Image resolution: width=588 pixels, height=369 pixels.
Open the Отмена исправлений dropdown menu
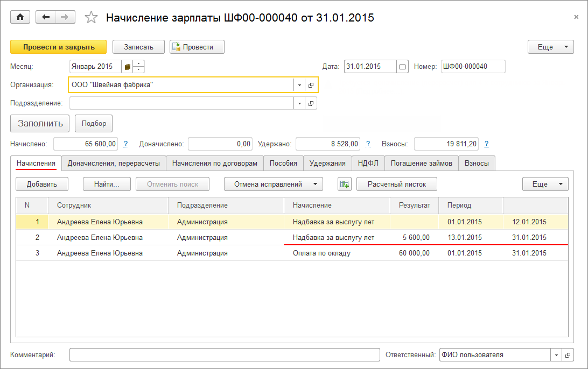point(273,184)
